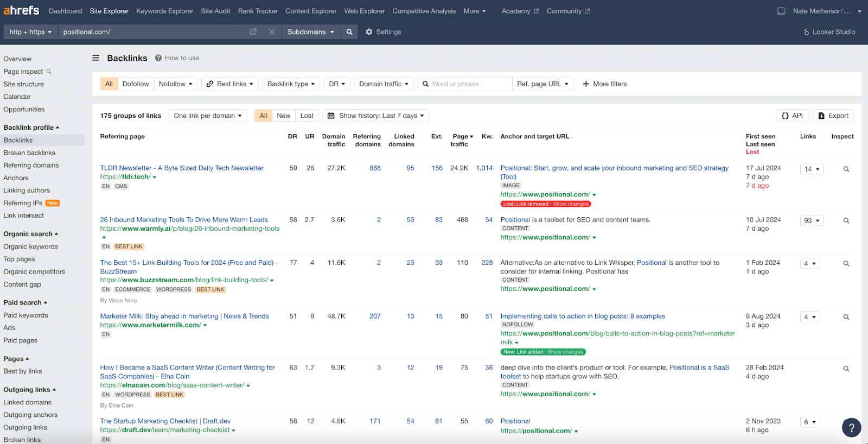This screenshot has height=444, width=868.
Task: Open the Nofollow dropdown
Action: (176, 84)
